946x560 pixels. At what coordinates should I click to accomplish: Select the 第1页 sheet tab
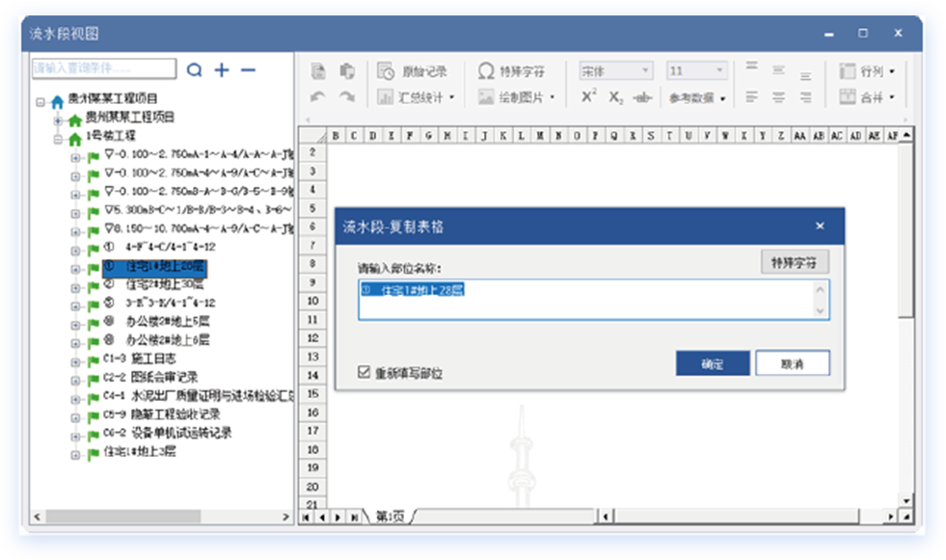pos(391,517)
